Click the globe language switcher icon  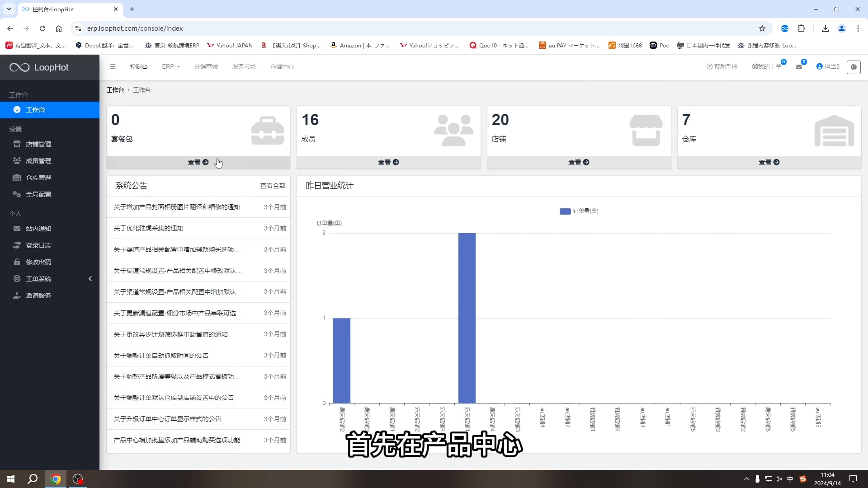coord(854,67)
